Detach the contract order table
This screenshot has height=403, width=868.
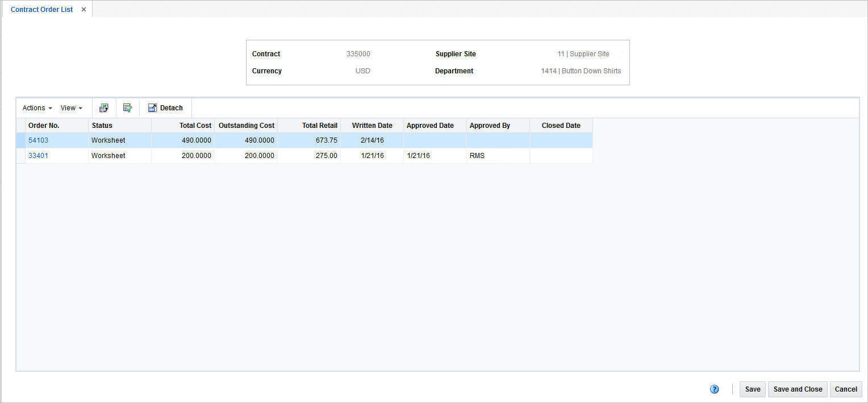click(x=165, y=107)
